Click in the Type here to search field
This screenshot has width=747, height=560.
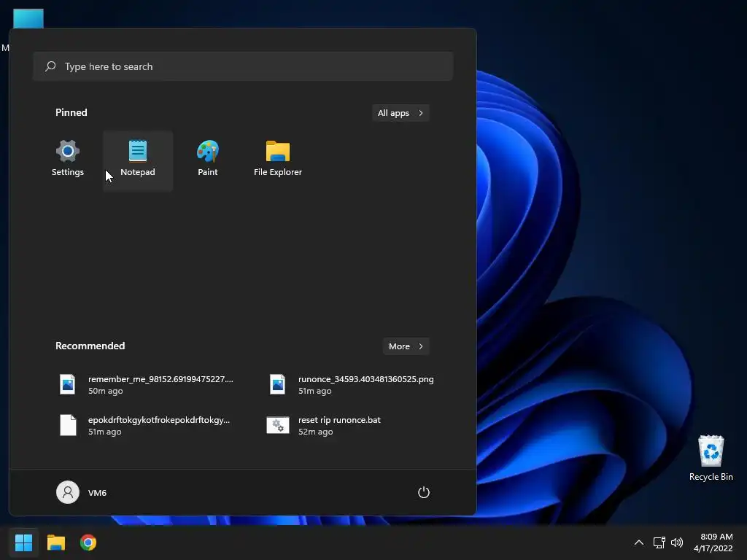coord(243,66)
